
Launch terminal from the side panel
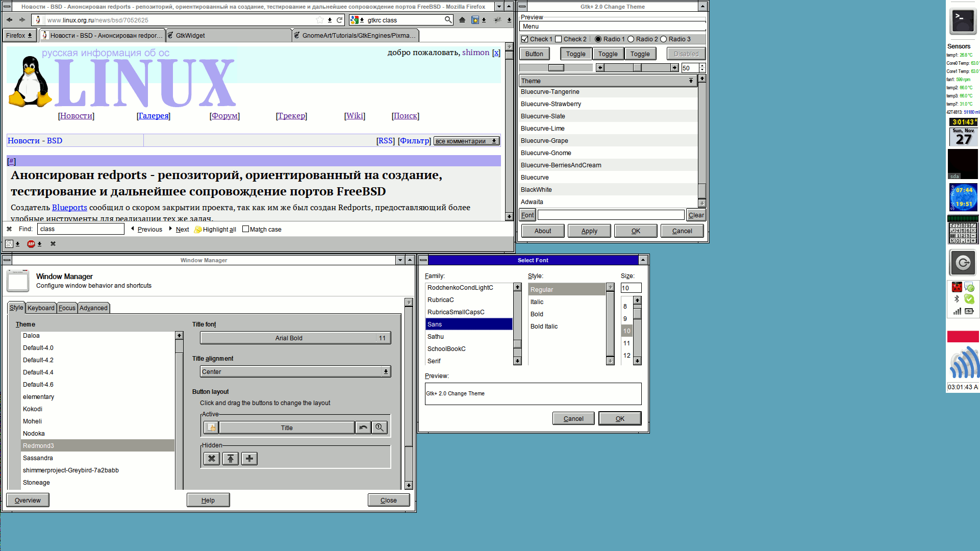pos(963,21)
